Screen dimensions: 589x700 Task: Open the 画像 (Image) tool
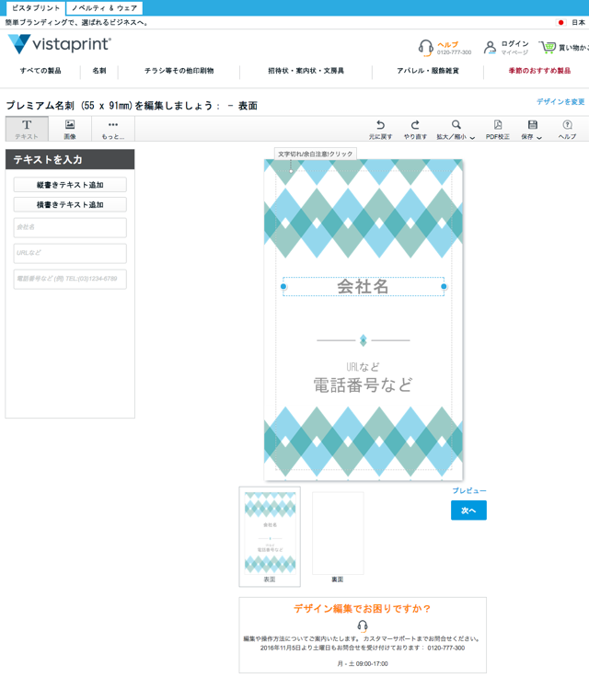(70, 129)
